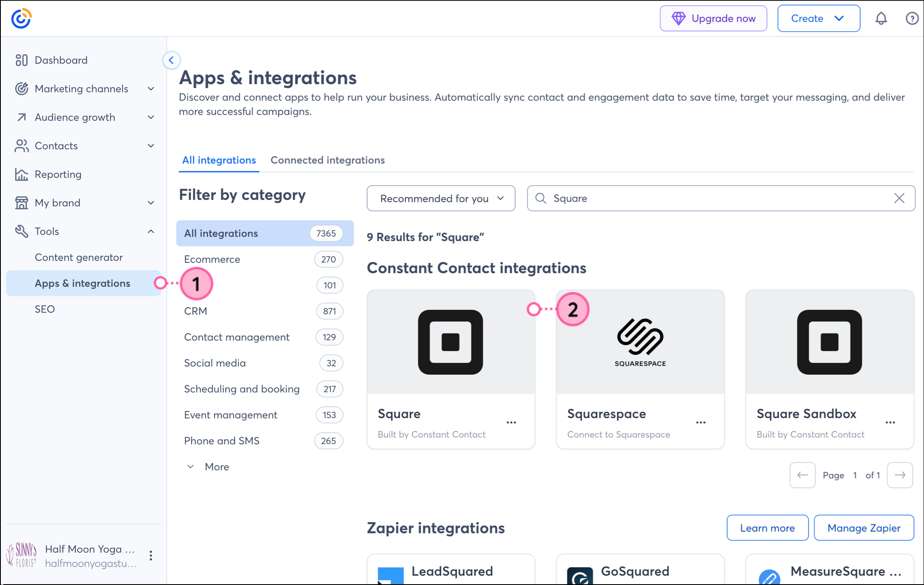The height and width of the screenshot is (585, 924).
Task: Open Dashboard in the sidebar
Action: coord(61,60)
